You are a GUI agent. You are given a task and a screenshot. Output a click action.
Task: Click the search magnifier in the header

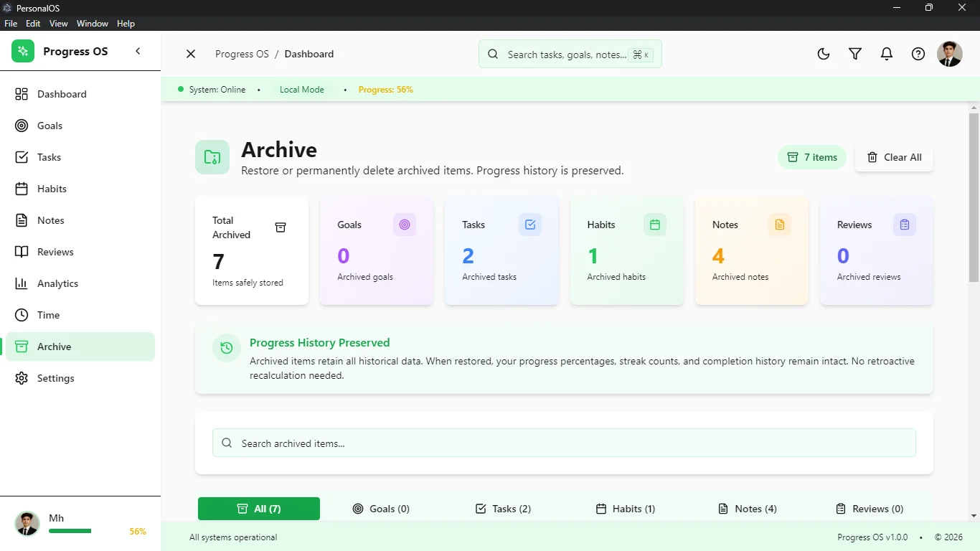tap(493, 54)
